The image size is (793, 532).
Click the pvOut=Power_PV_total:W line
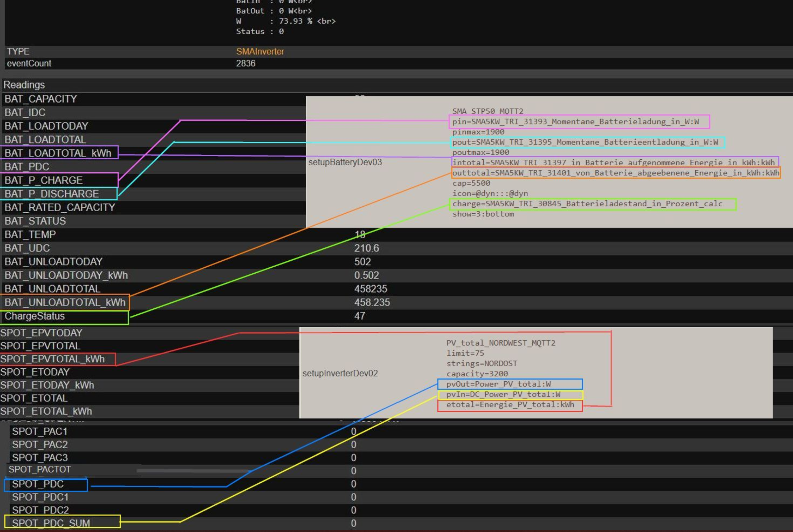pos(498,384)
